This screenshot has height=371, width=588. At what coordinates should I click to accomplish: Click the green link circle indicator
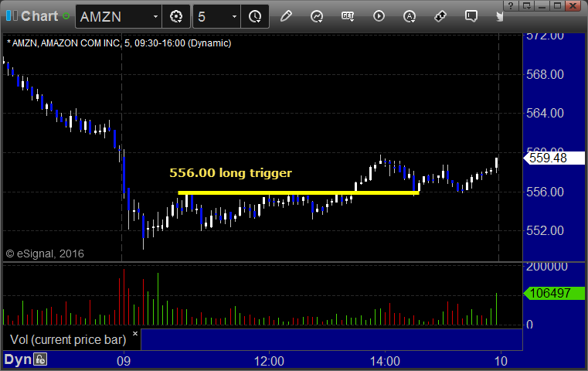click(66, 16)
